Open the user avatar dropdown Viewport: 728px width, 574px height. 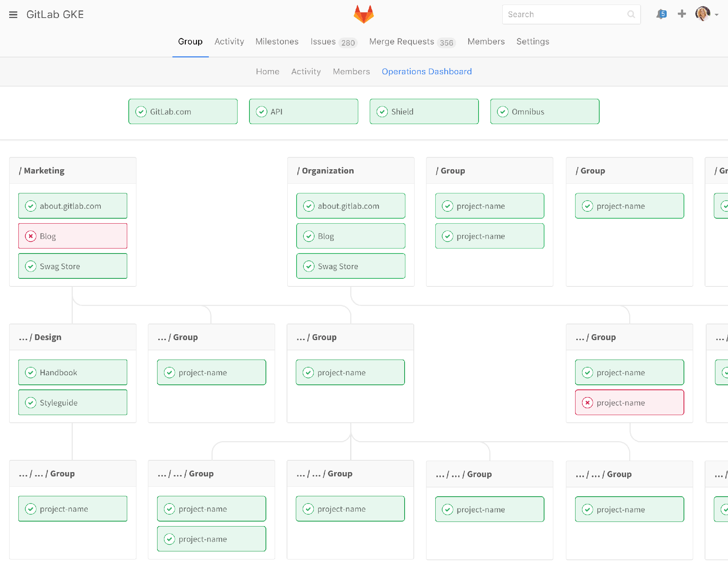[702, 14]
